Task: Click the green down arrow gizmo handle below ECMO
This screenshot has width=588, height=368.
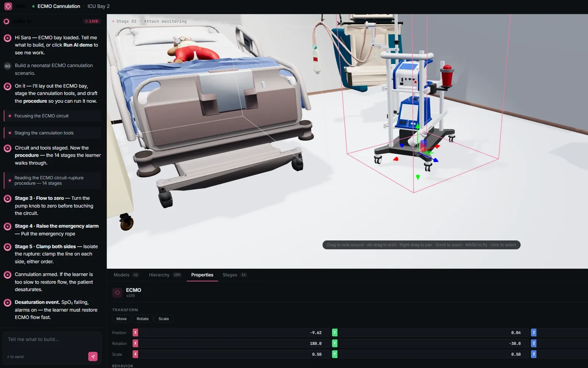Action: coord(417,177)
